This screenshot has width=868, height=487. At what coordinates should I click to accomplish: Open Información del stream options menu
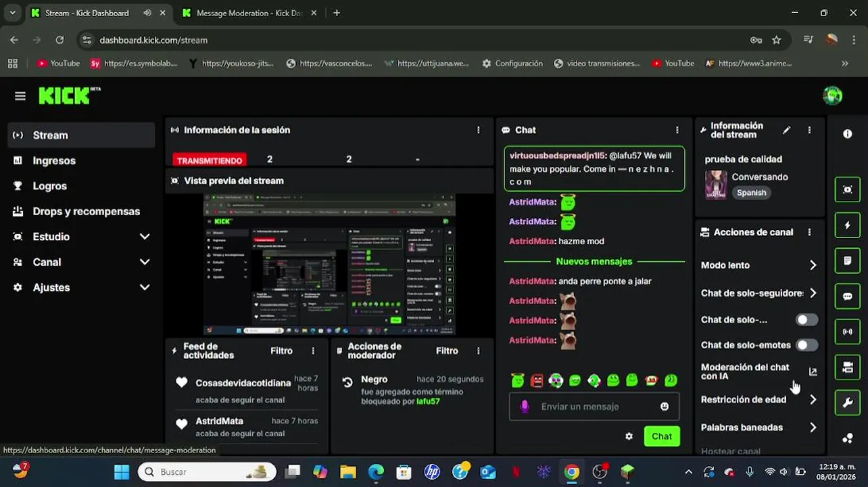click(809, 130)
